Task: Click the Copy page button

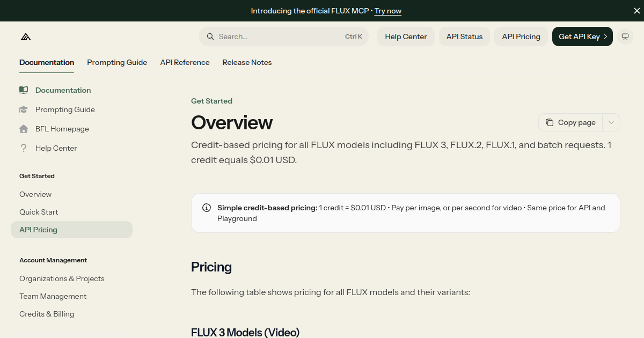Action: coord(570,122)
